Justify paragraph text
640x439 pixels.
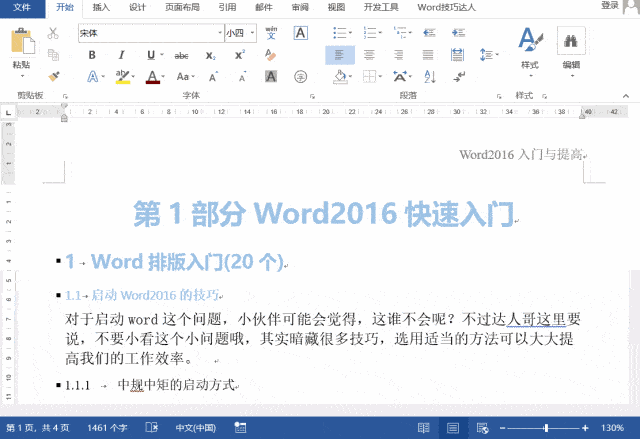428,55
